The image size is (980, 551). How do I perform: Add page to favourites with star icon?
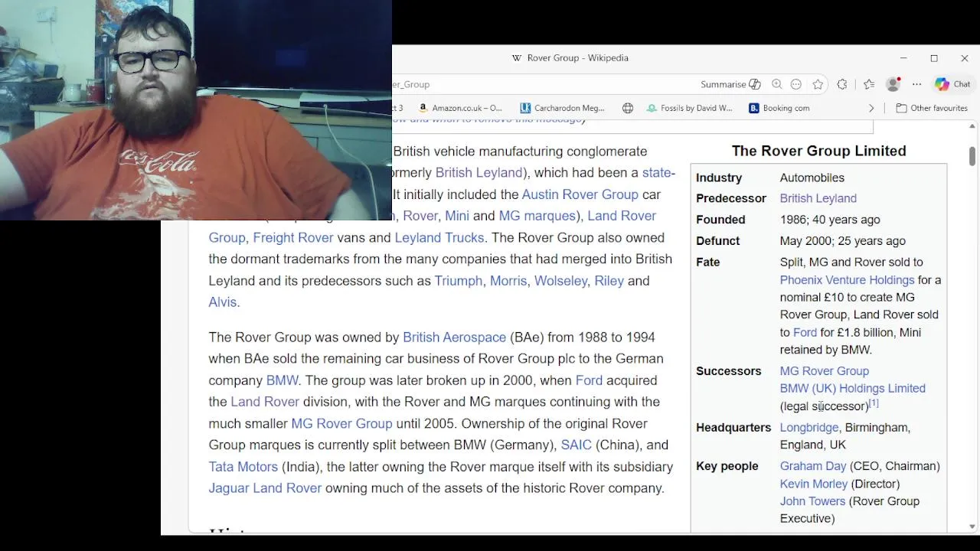(x=818, y=84)
